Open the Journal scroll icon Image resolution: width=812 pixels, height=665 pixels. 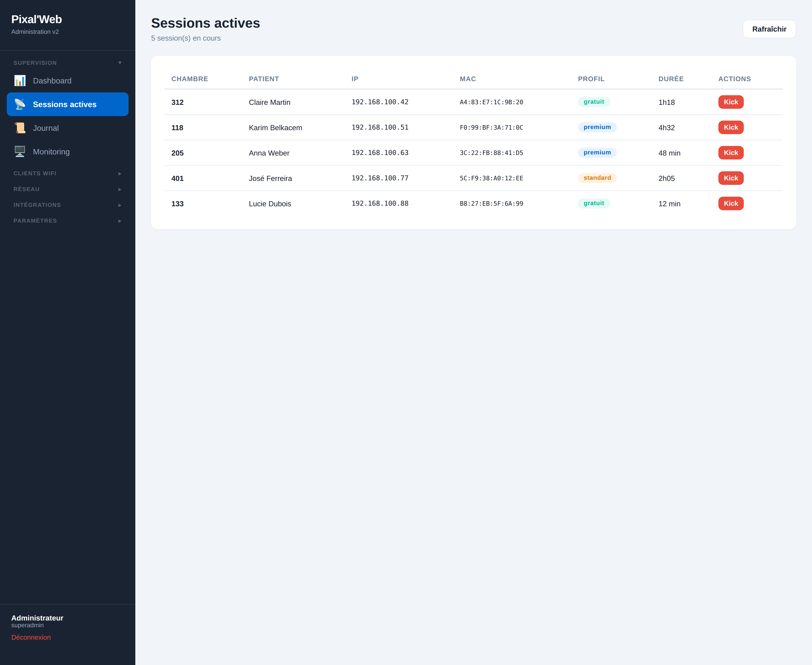click(x=19, y=128)
